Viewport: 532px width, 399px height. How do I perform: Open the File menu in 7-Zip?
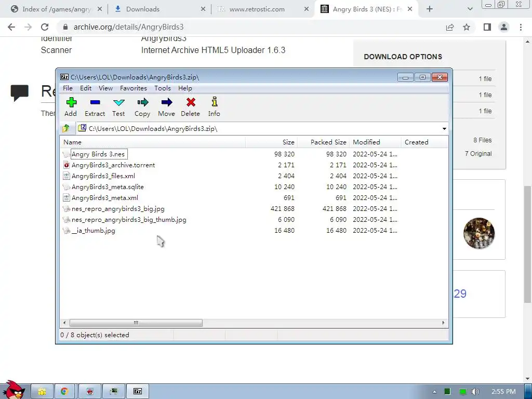tap(68, 88)
